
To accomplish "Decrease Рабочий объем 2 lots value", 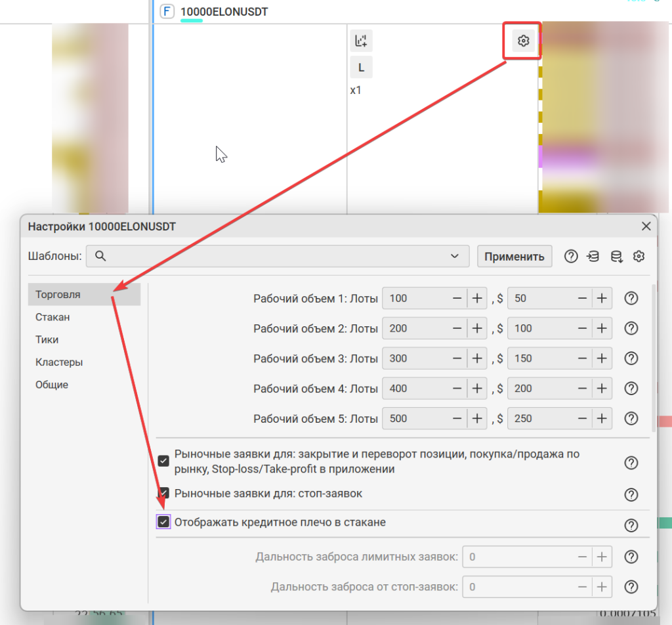I will pyautogui.click(x=457, y=328).
